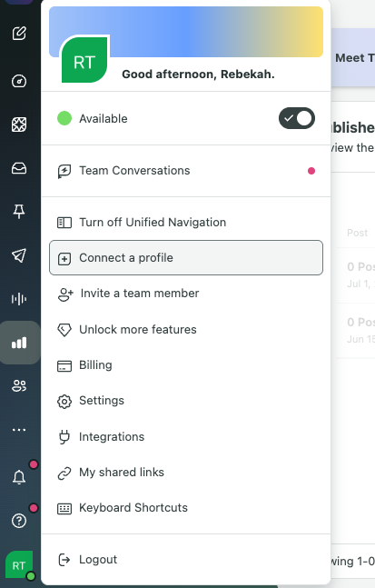Choose Connect a profile
This screenshot has height=588, width=375.
(186, 258)
